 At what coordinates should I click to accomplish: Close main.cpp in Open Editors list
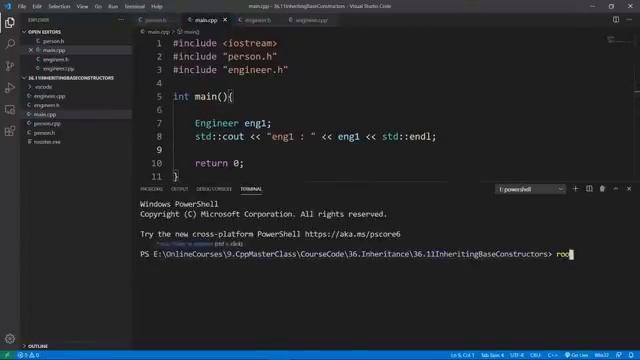31,50
